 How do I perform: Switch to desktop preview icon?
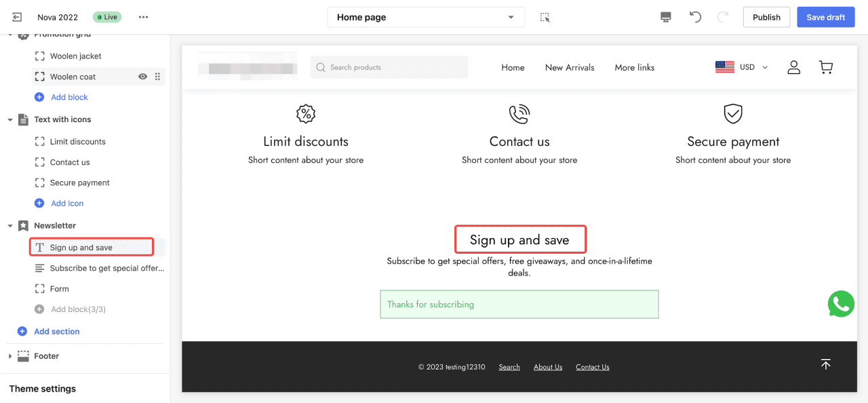666,17
